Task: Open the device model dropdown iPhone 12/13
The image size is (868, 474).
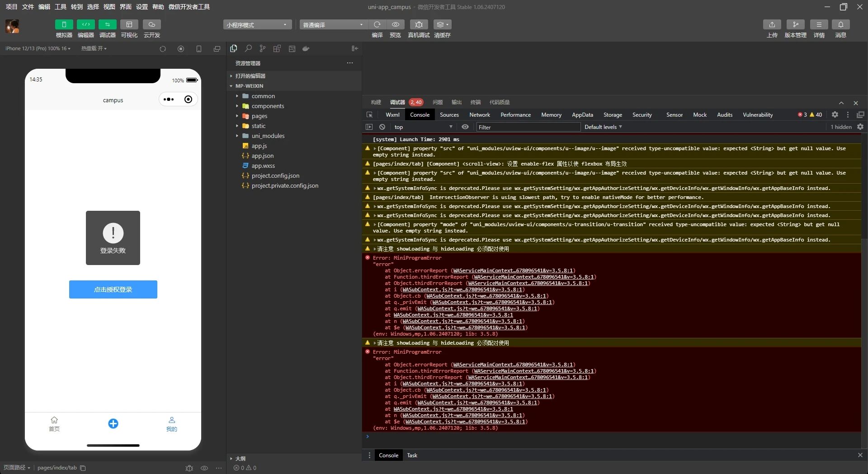Action: pyautogui.click(x=38, y=48)
